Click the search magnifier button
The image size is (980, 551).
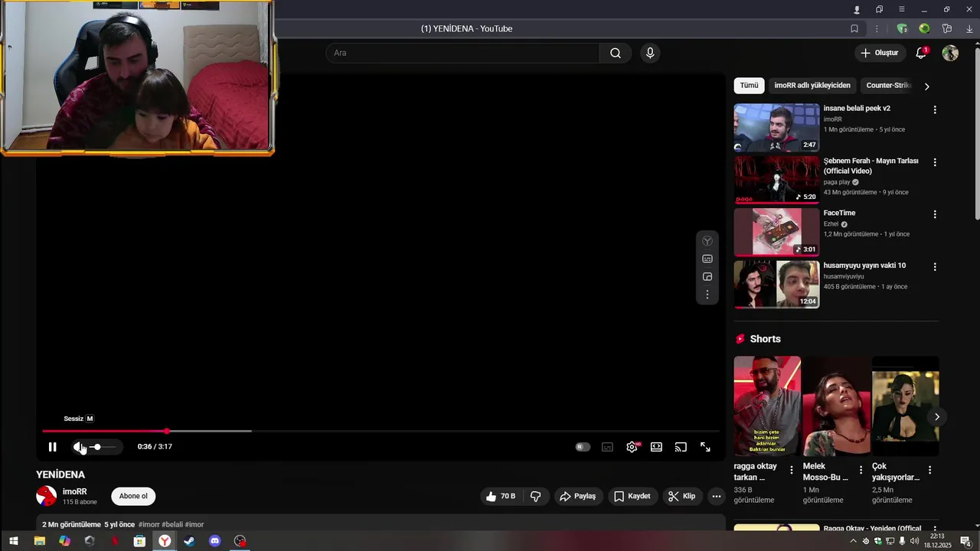click(x=616, y=53)
